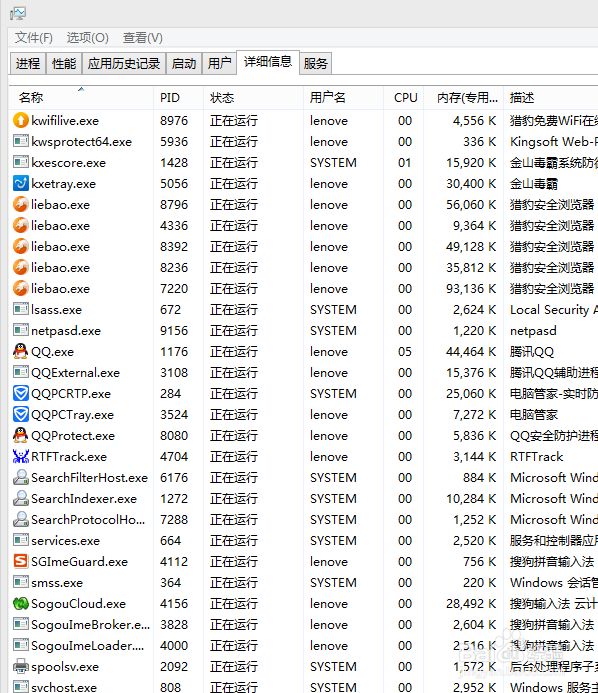Click the memory value 93,136 K

471,289
